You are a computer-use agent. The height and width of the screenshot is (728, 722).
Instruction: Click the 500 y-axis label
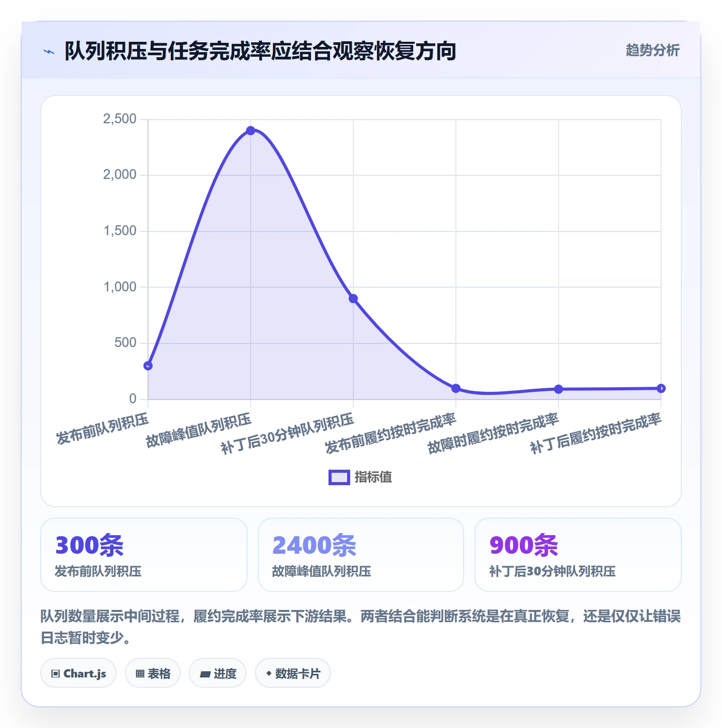(125, 343)
